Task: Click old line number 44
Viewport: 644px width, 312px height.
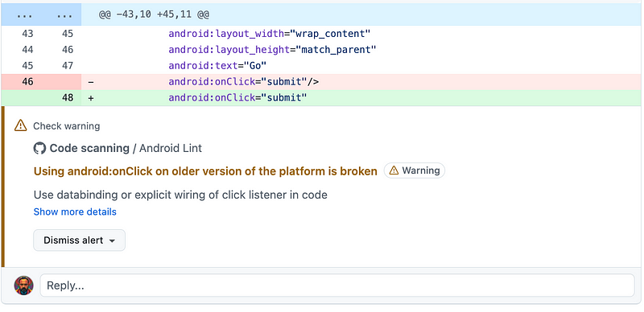Action: click(x=27, y=50)
